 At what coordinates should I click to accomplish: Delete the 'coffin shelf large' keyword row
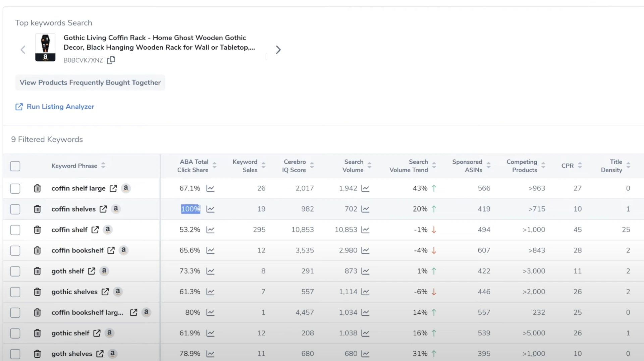pos(37,188)
